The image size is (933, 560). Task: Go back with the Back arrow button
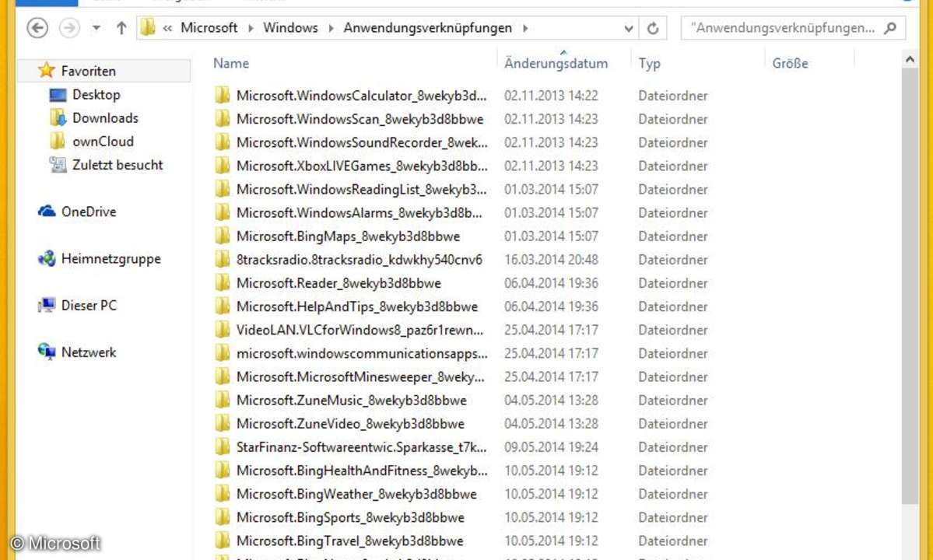tap(37, 28)
